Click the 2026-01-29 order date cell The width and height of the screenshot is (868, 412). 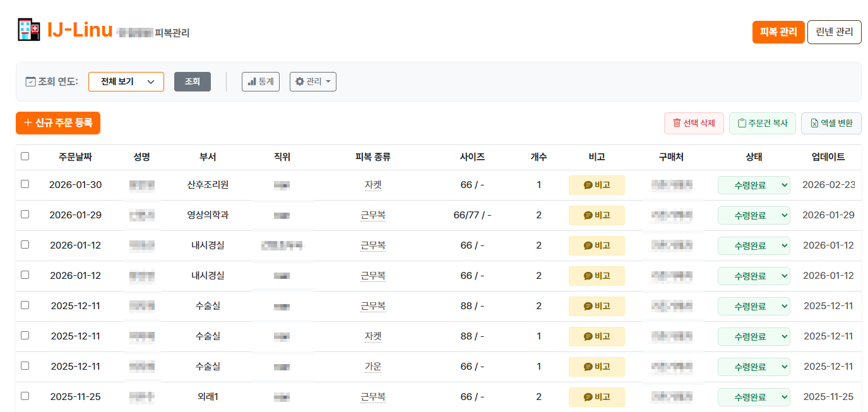click(75, 215)
